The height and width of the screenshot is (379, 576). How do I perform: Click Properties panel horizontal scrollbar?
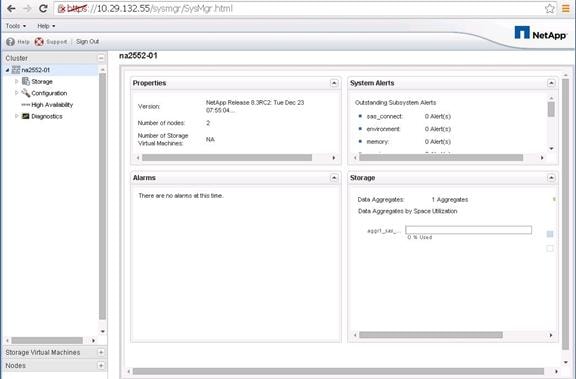(x=227, y=158)
